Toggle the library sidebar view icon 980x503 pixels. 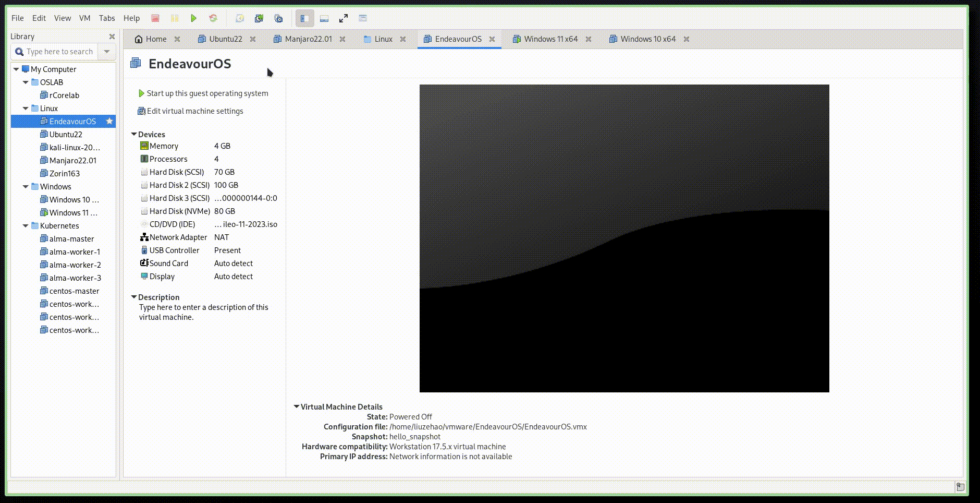tap(305, 18)
